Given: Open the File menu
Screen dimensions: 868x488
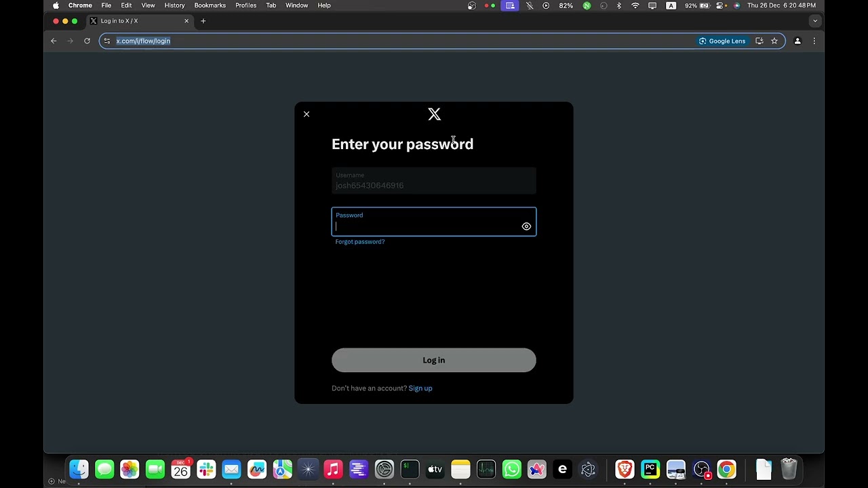Looking at the screenshot, I should (x=106, y=5).
